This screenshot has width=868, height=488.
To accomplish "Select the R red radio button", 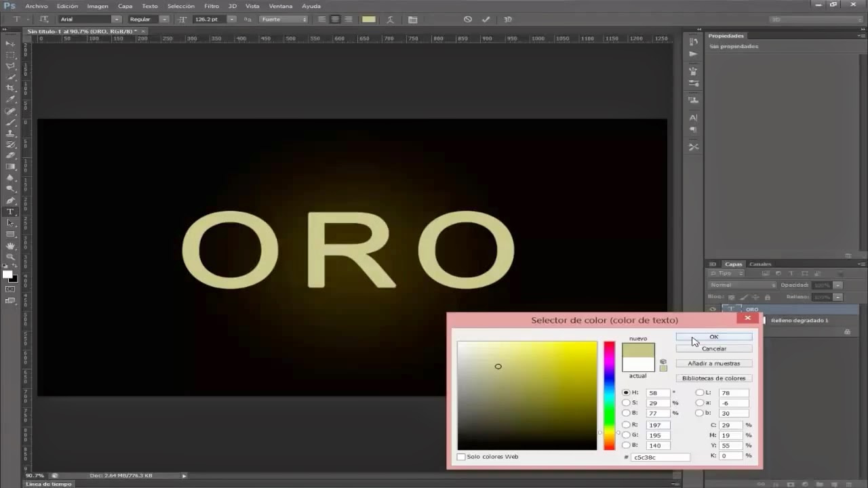I will (626, 425).
